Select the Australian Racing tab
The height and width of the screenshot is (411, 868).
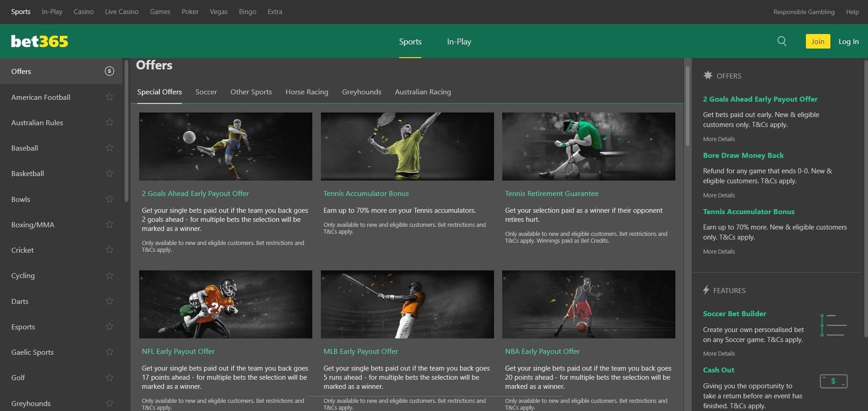423,92
